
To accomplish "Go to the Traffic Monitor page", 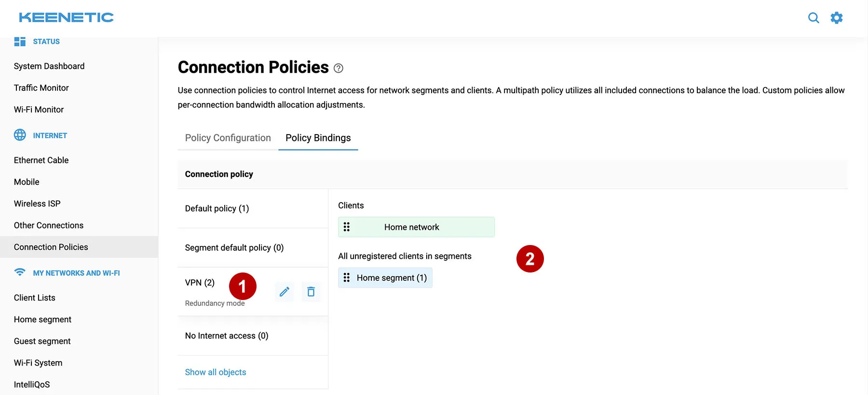I will (x=41, y=88).
